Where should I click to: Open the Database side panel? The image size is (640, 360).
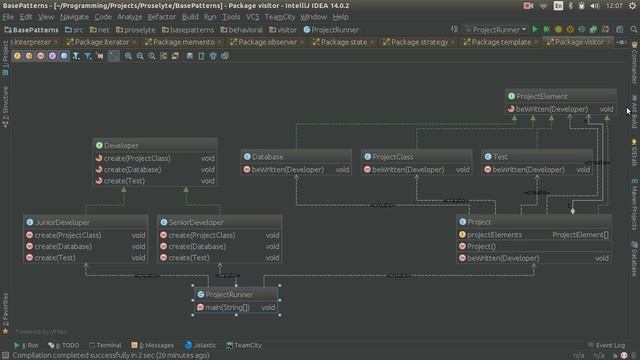[634, 259]
